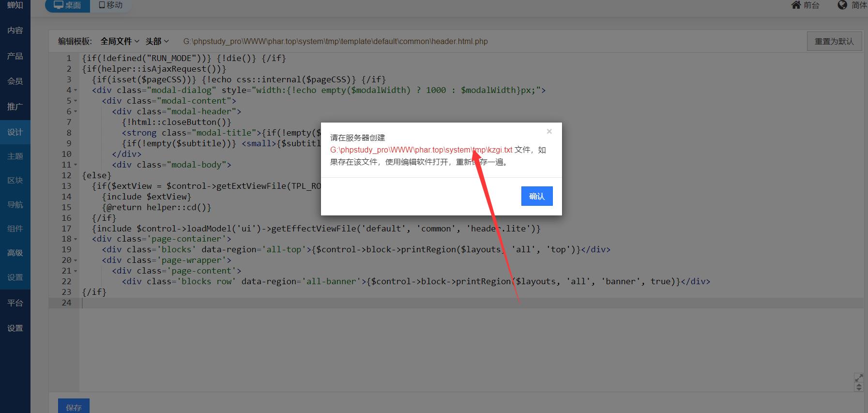Go to the 推广 sidebar section
Viewport: 868px width, 413px height.
pyautogui.click(x=15, y=107)
